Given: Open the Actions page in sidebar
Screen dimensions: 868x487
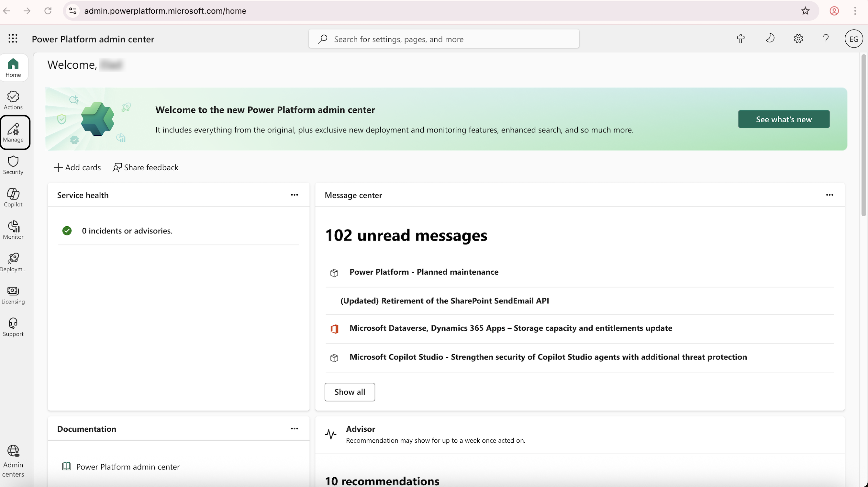Looking at the screenshot, I should click(x=13, y=100).
